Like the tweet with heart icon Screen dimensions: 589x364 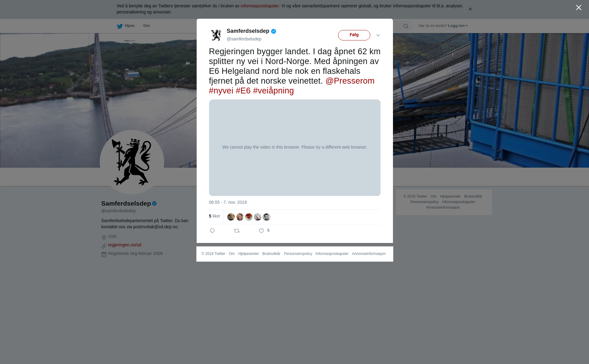[x=261, y=231]
